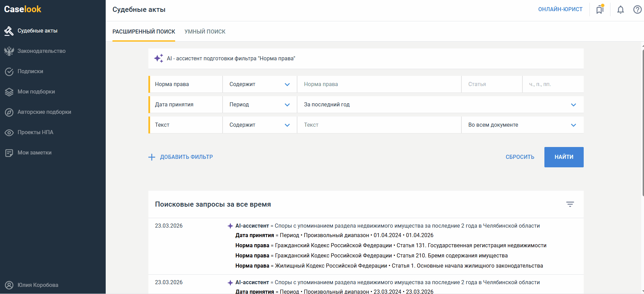The image size is (644, 294).
Task: Open the notifications bell
Action: tap(620, 9)
